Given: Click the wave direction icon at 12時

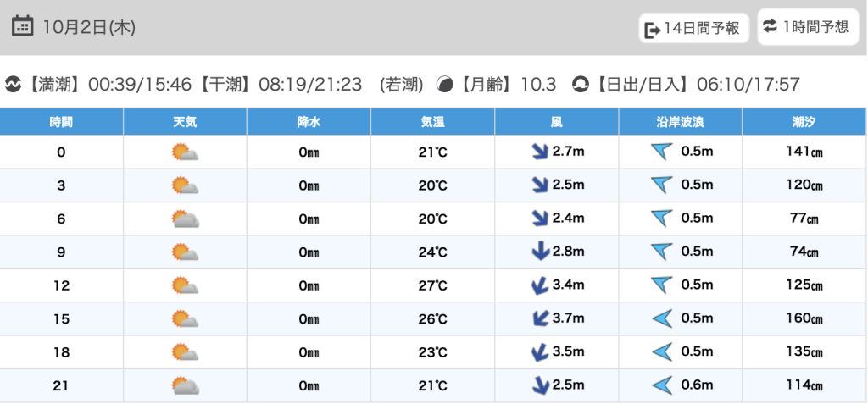Looking at the screenshot, I should pyautogui.click(x=661, y=285).
